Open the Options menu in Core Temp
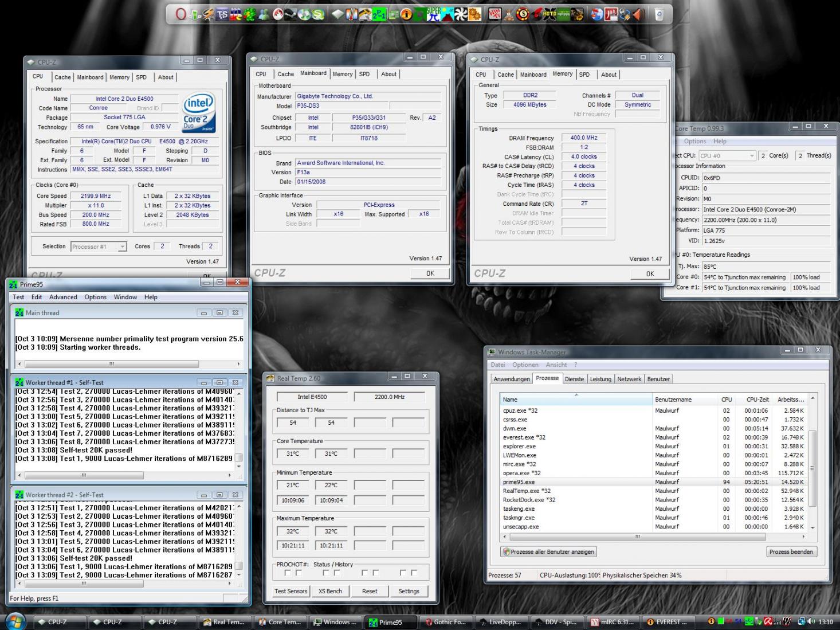The height and width of the screenshot is (630, 840). pos(694,141)
